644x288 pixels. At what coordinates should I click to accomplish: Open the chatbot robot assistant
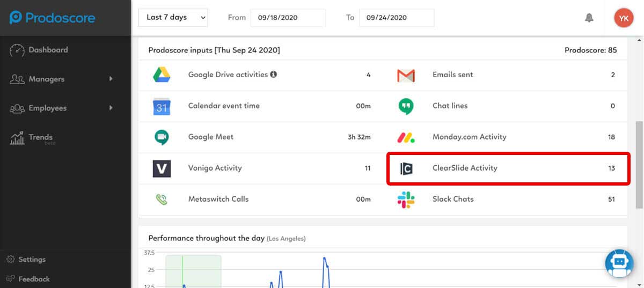click(619, 263)
